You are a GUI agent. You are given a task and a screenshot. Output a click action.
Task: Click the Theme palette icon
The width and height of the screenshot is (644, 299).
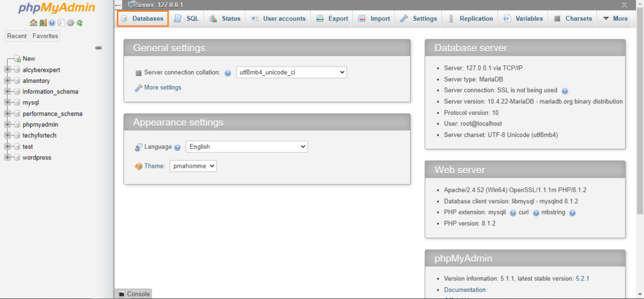tap(138, 166)
